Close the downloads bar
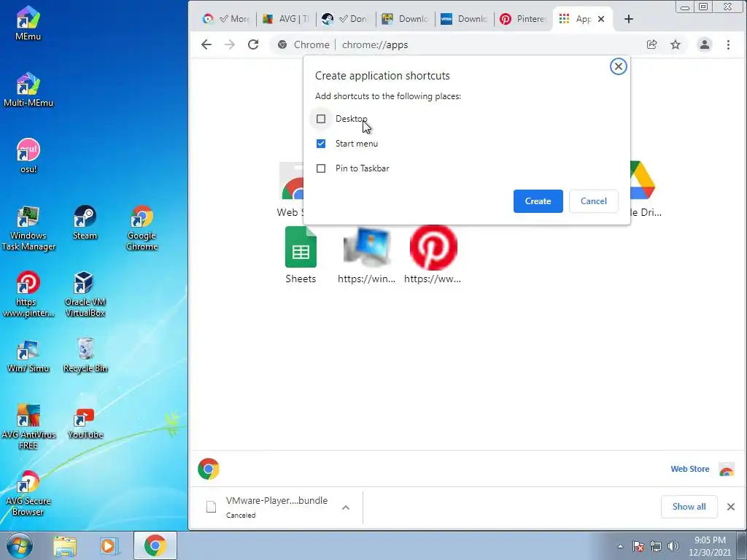The image size is (747, 560). pos(731,507)
